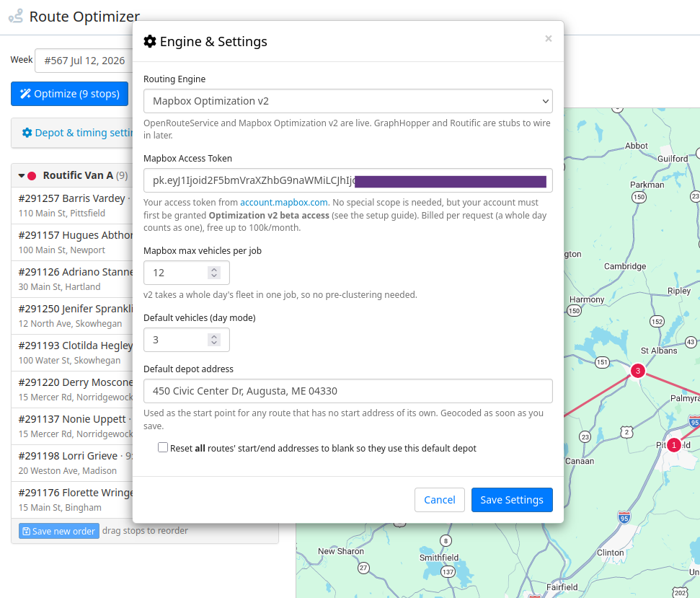
Task: Decrease Default vehicles day mode value
Action: [214, 343]
